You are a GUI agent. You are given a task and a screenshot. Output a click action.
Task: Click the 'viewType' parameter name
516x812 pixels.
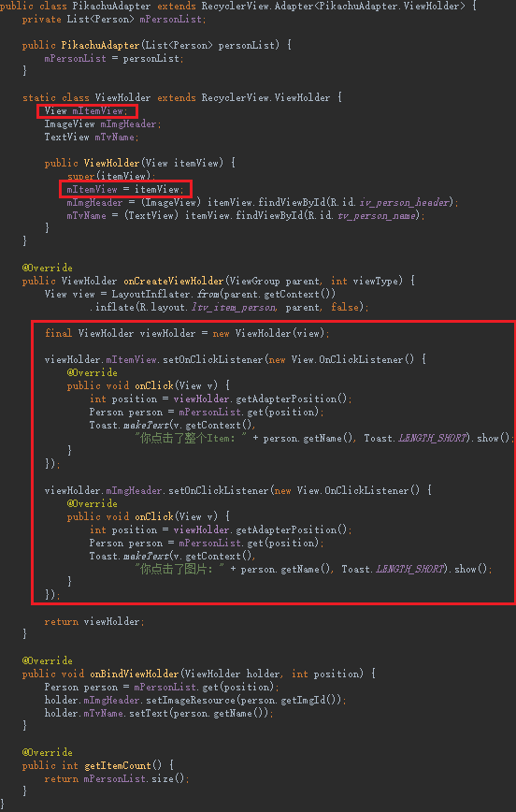[x=375, y=282]
